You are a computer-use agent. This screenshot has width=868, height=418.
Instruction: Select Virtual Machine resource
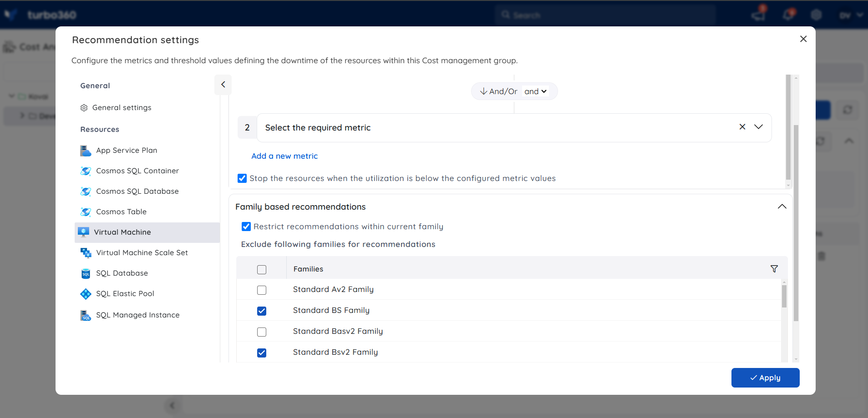point(147,232)
